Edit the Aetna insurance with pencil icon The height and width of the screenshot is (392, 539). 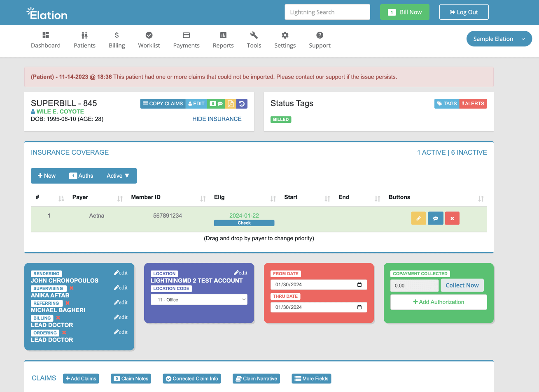[418, 218]
